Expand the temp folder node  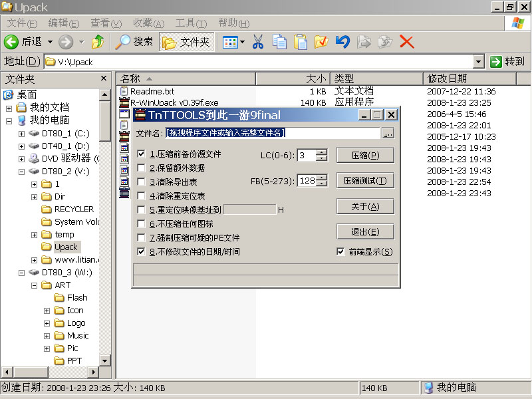point(34,235)
